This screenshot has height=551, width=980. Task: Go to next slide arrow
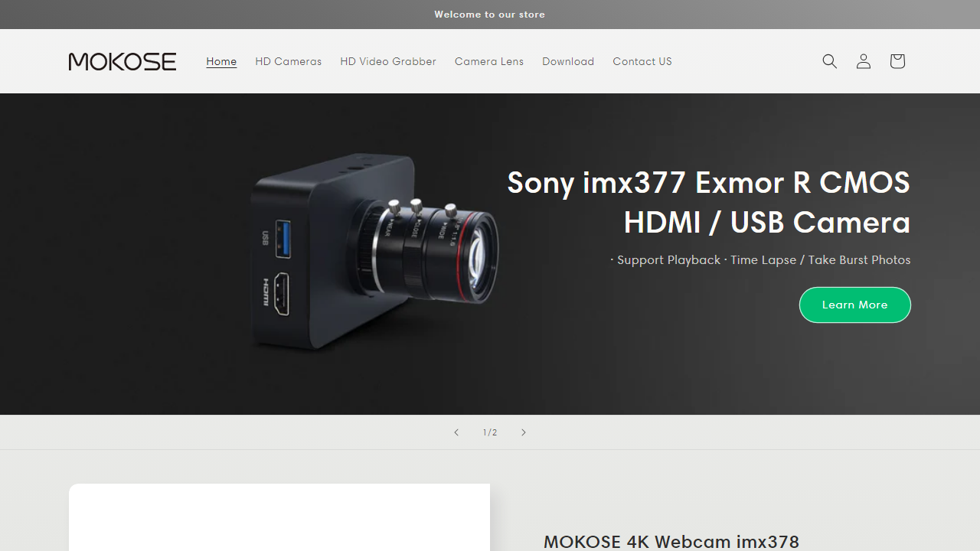(x=524, y=432)
